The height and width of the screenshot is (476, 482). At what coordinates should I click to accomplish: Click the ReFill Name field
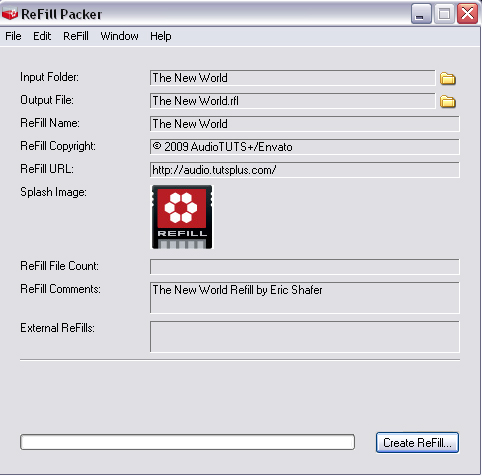[x=305, y=124]
